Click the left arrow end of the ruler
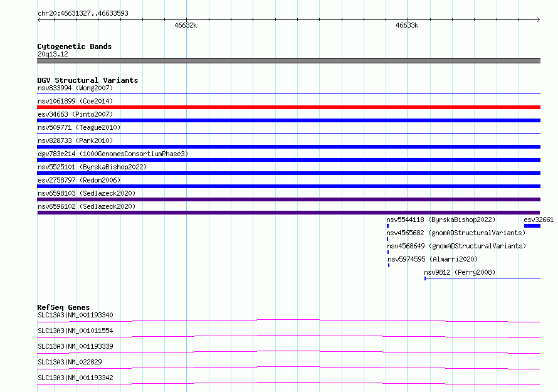Image resolution: width=558 pixels, height=392 pixels. coord(39,19)
